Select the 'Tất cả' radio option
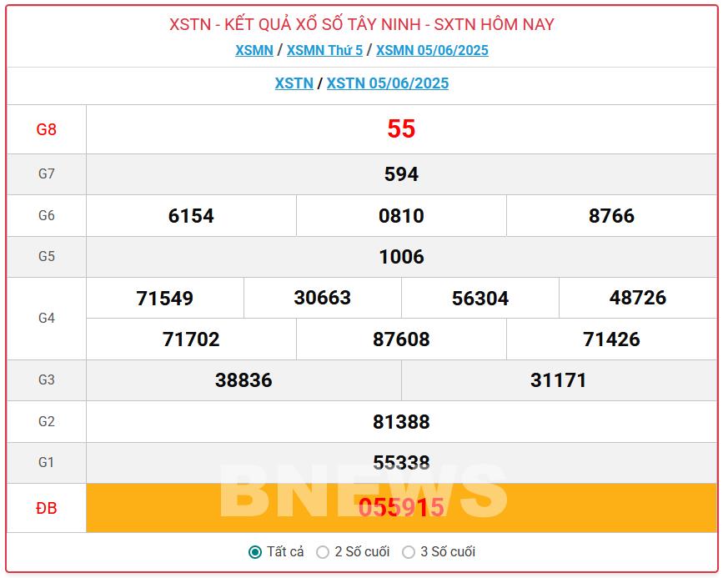 (x=255, y=552)
